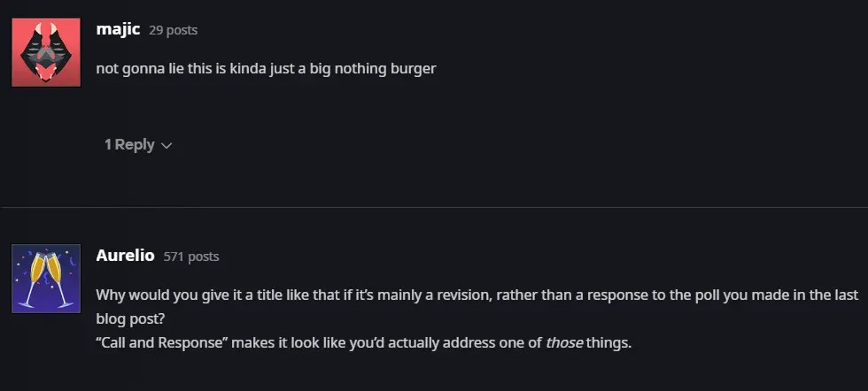Click the chevron beside 1 Reply

tap(167, 146)
